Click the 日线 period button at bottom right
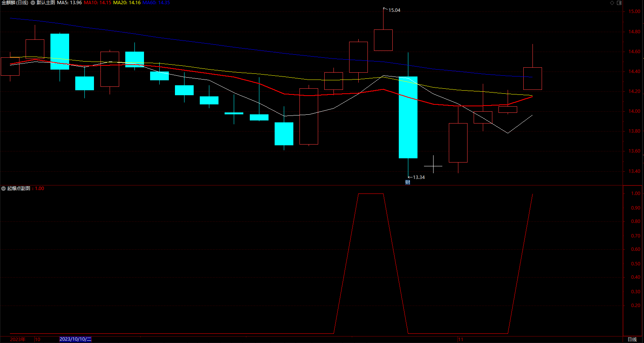Viewport: 644px width, 343px height. [632, 340]
